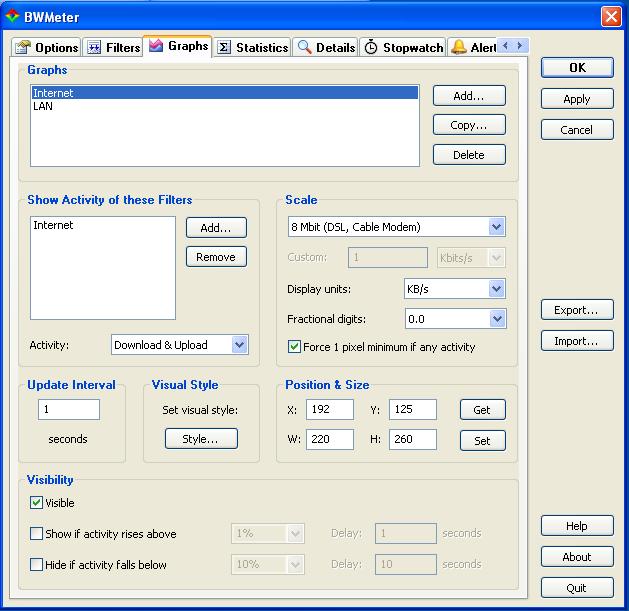629x611 pixels.
Task: Click the Options tab toolbox icon
Action: [x=22, y=47]
